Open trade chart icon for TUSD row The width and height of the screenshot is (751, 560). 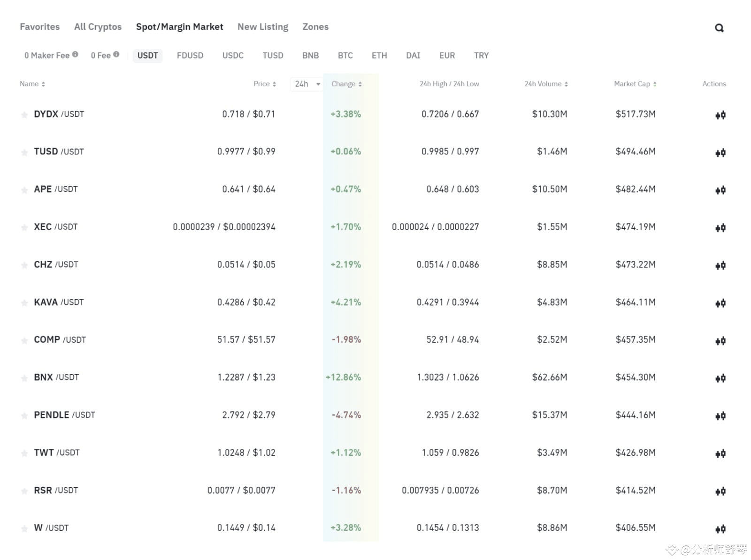(x=720, y=152)
